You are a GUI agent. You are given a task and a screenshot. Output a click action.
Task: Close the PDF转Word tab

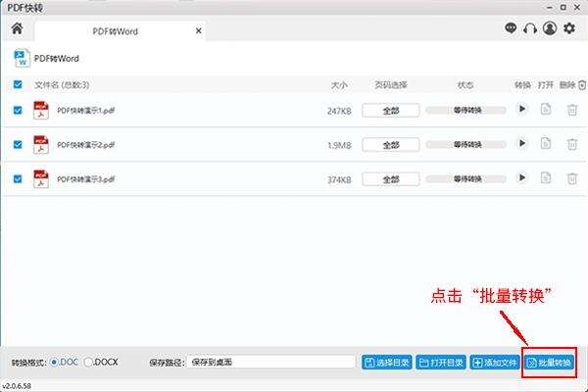tap(199, 31)
